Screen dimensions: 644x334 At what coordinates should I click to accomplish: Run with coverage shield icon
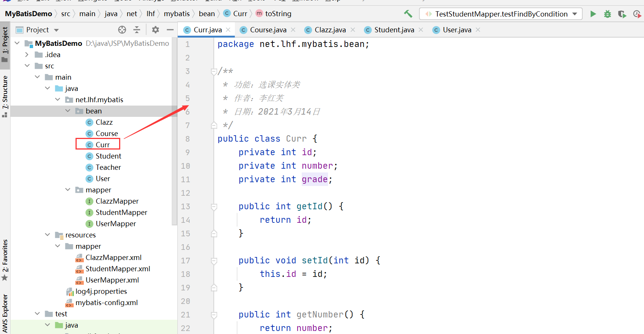[622, 14]
